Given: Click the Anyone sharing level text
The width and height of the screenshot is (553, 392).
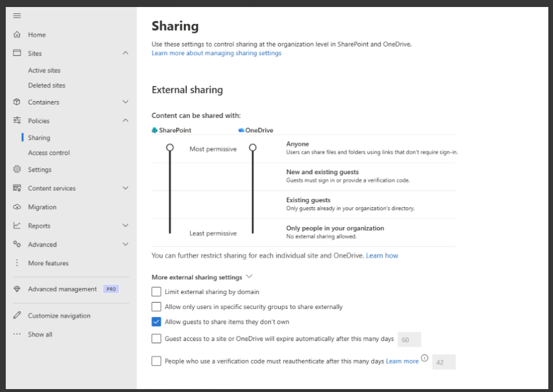Looking at the screenshot, I should (x=298, y=144).
